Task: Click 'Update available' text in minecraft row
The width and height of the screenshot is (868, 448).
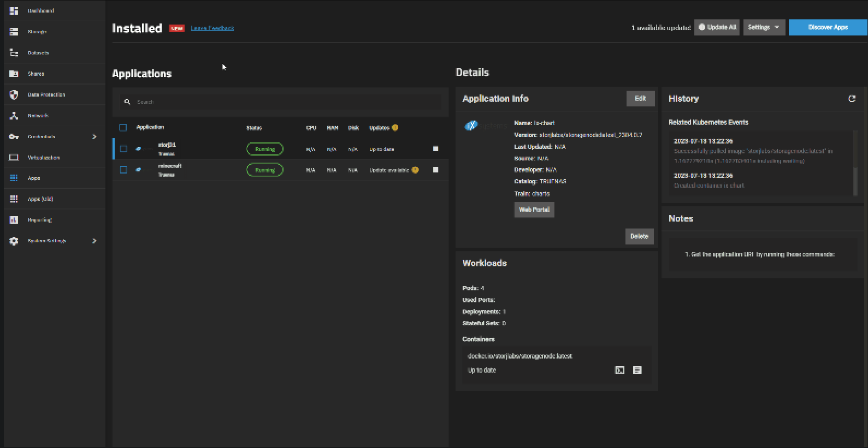Action: point(389,170)
